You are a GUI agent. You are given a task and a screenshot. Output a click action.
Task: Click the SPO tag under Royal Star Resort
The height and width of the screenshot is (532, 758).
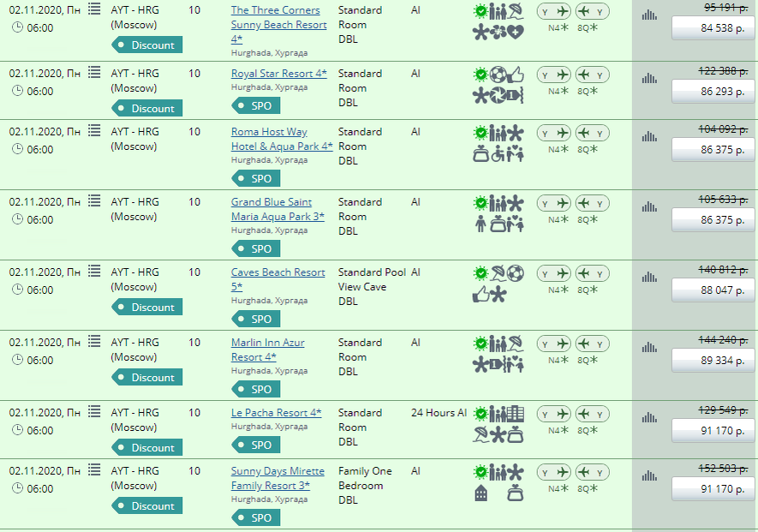[256, 106]
